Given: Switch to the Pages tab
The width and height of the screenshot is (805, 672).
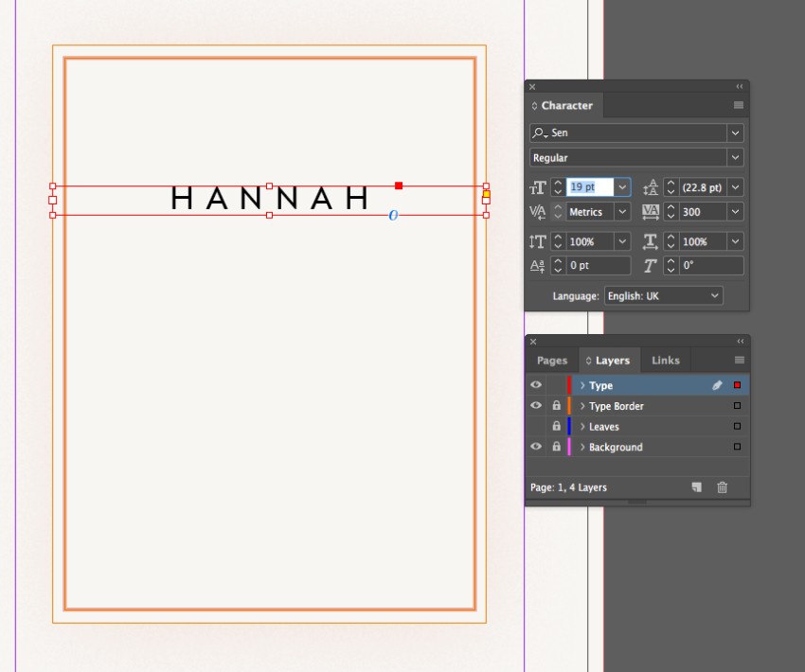Looking at the screenshot, I should [x=551, y=360].
